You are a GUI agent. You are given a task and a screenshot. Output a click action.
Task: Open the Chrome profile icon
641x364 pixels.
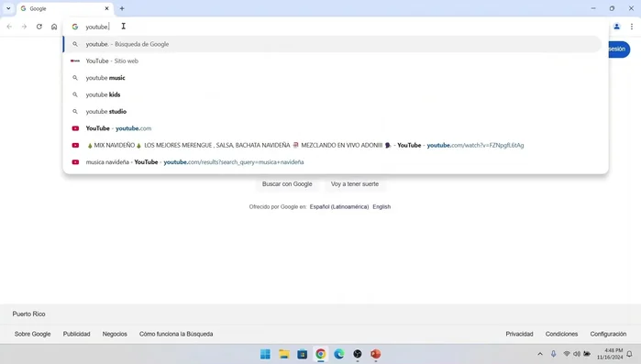click(x=616, y=27)
